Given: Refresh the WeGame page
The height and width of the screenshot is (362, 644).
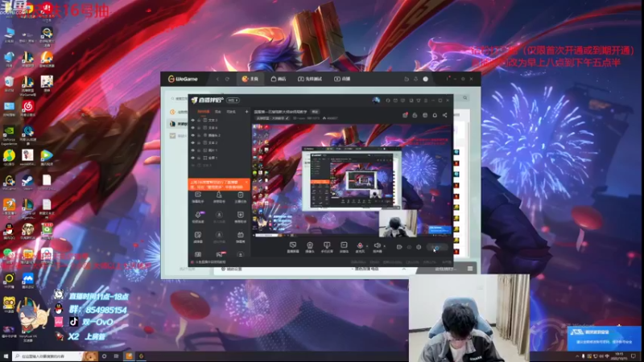Looking at the screenshot, I should (227, 79).
